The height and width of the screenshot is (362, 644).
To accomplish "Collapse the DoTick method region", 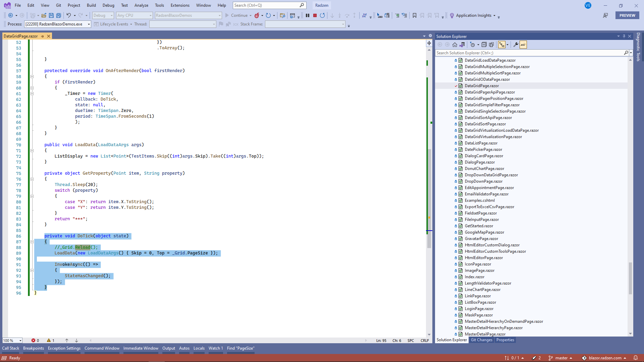I will point(32,242).
